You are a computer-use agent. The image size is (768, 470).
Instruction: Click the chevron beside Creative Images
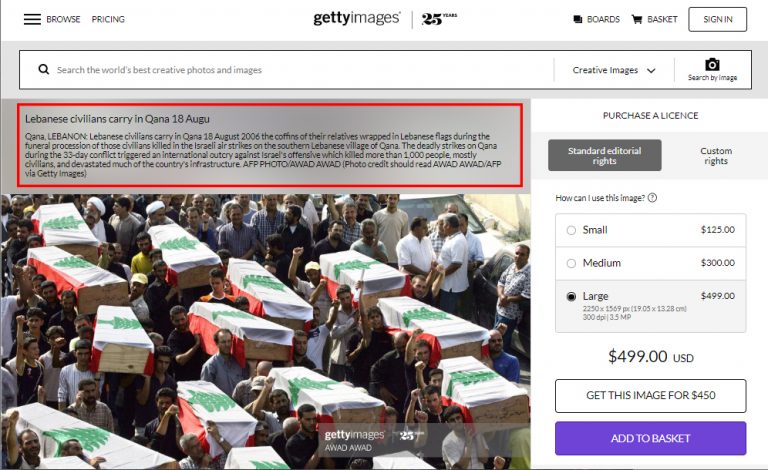tap(651, 70)
